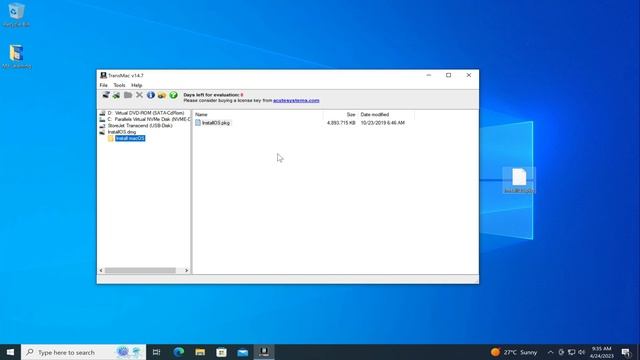Select InstallOS.dmg in the tree
The image size is (640, 360).
coord(122,132)
